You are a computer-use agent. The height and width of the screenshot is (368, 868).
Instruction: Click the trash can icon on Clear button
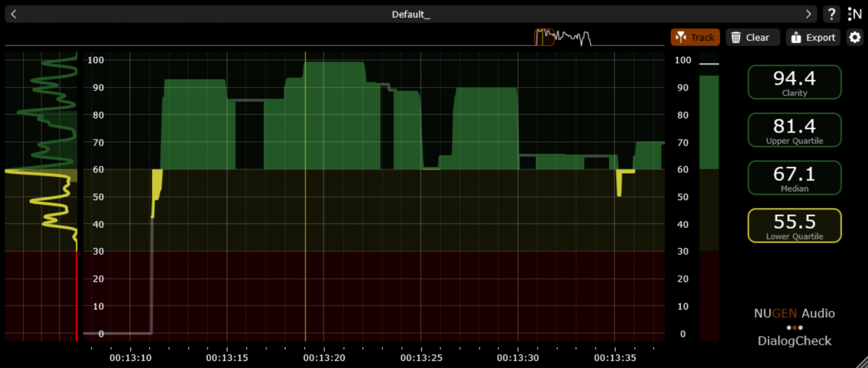(736, 37)
